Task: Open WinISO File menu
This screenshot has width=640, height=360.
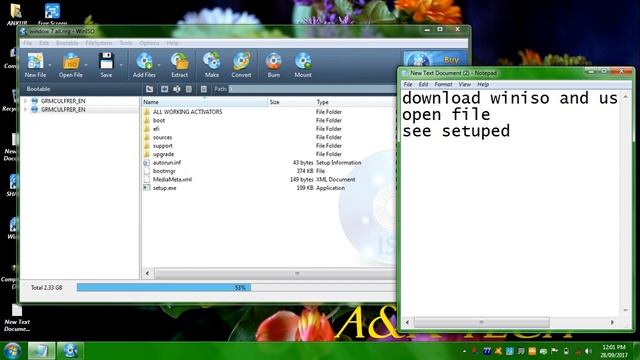Action: (28, 43)
